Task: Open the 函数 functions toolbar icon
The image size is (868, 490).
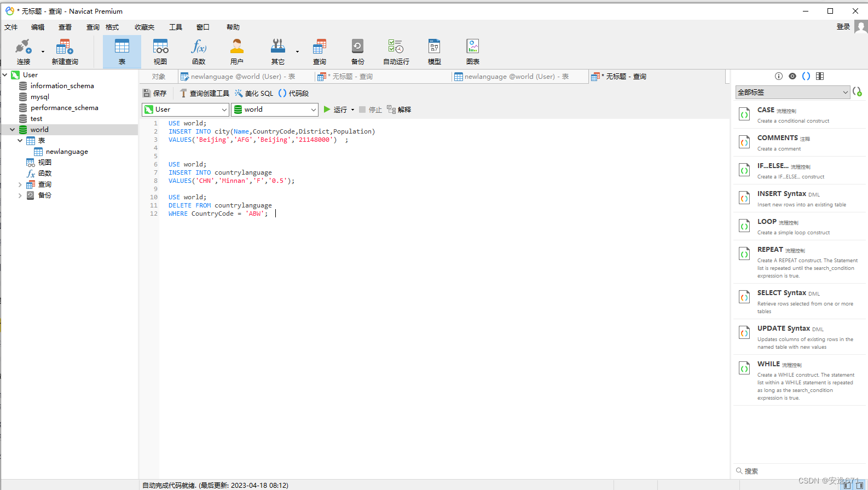Action: click(x=199, y=52)
